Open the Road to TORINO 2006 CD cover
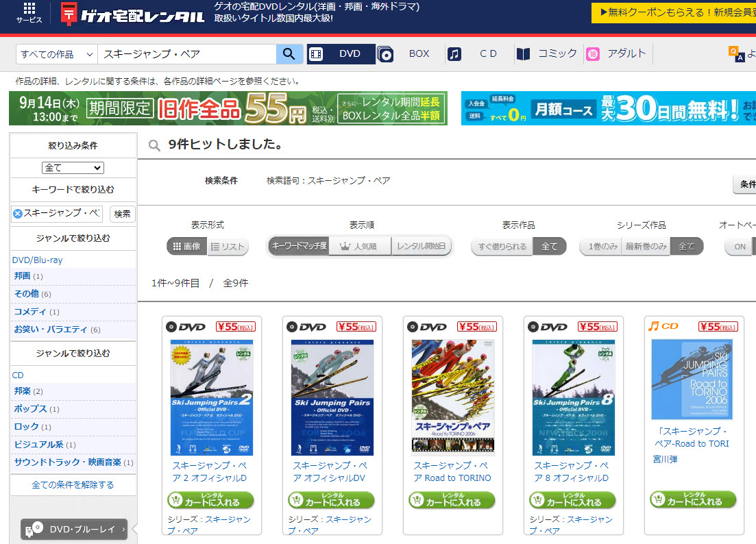Viewport: 756px width, 544px height. pyautogui.click(x=692, y=379)
